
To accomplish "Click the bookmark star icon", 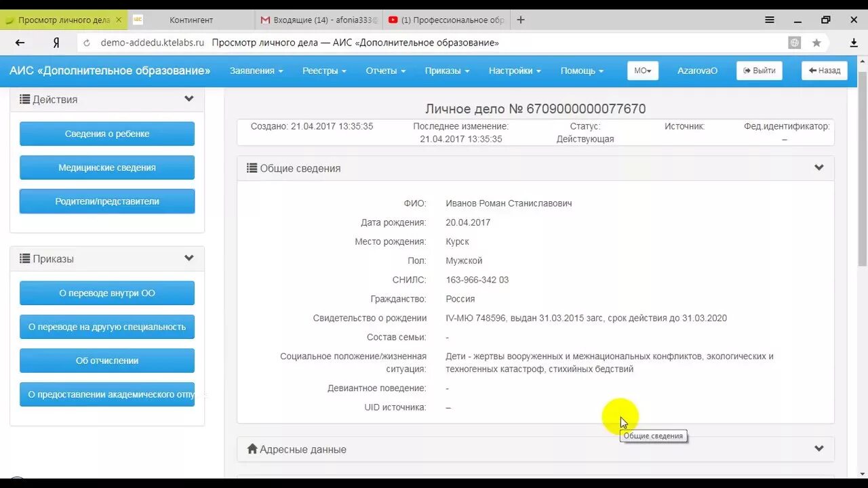I will point(816,43).
